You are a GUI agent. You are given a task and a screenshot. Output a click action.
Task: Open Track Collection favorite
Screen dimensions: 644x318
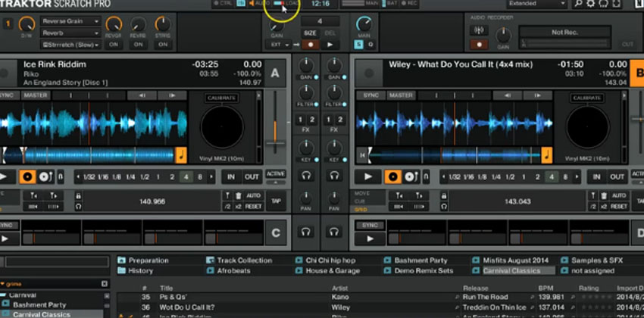pos(239,260)
